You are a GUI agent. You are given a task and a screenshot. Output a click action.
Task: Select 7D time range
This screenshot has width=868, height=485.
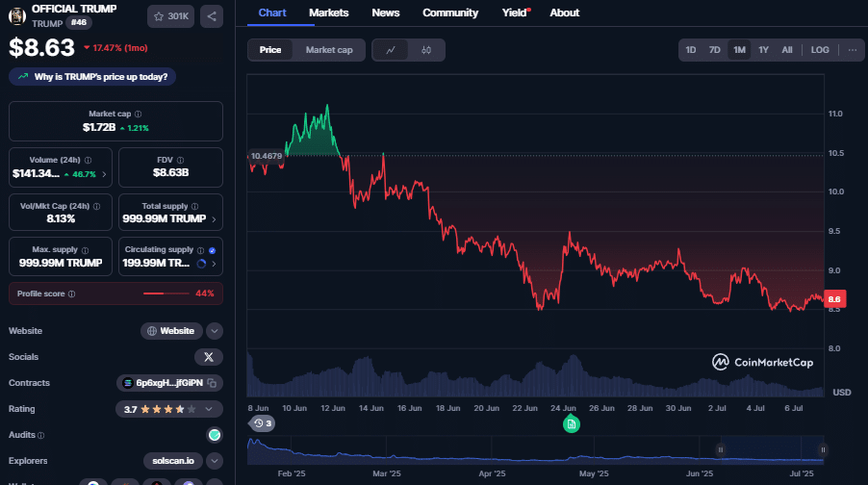pos(715,50)
